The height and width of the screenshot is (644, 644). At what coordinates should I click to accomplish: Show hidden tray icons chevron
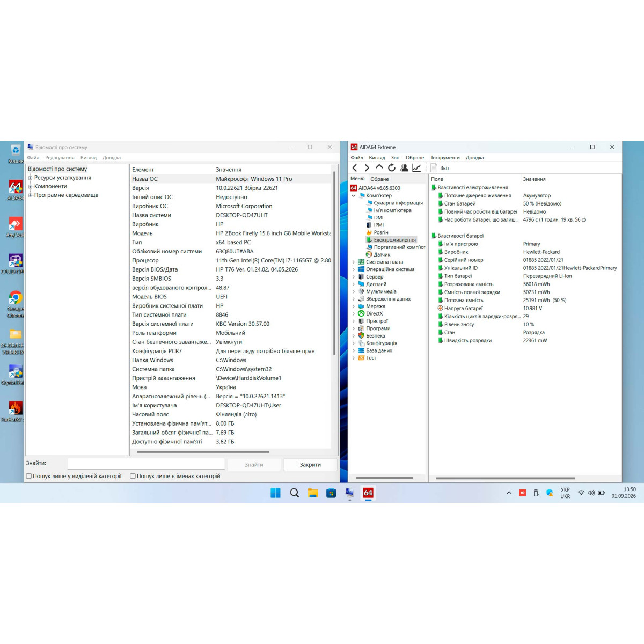tap(509, 493)
